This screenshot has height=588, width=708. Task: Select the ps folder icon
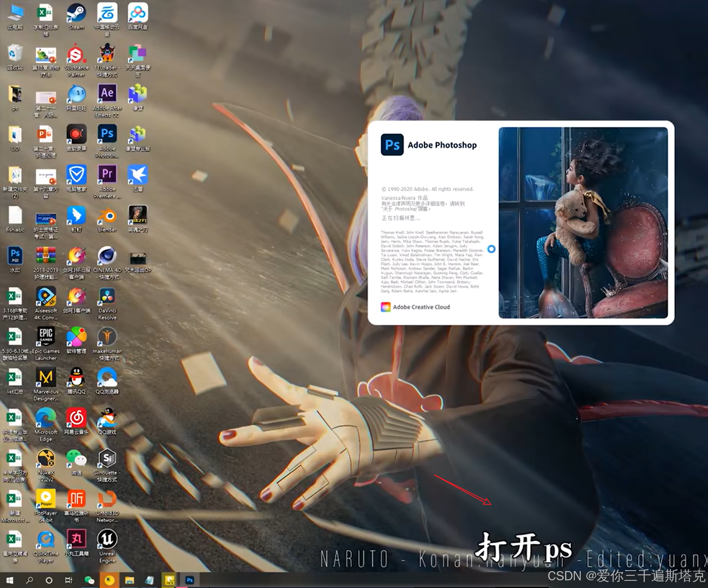[15, 97]
